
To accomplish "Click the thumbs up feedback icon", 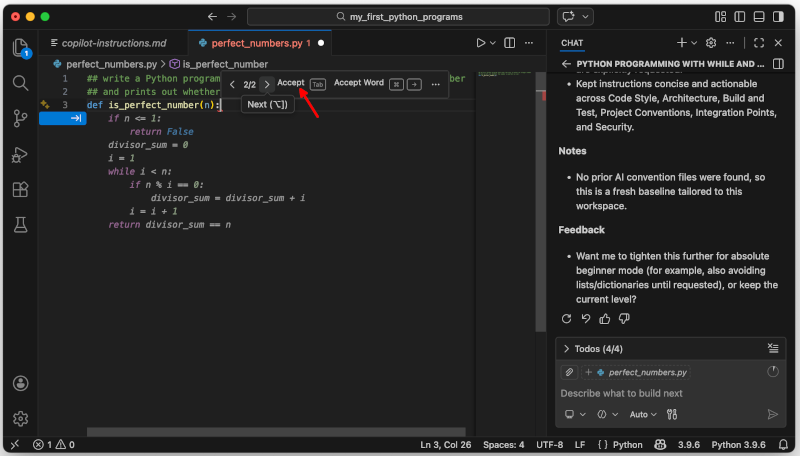I will coord(605,318).
